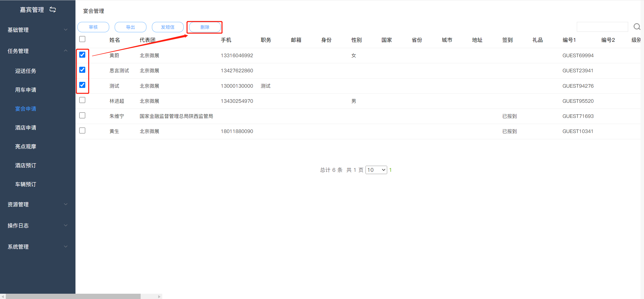The image size is (644, 299).
Task: Open the page size dropdown showing 10
Action: [x=376, y=170]
